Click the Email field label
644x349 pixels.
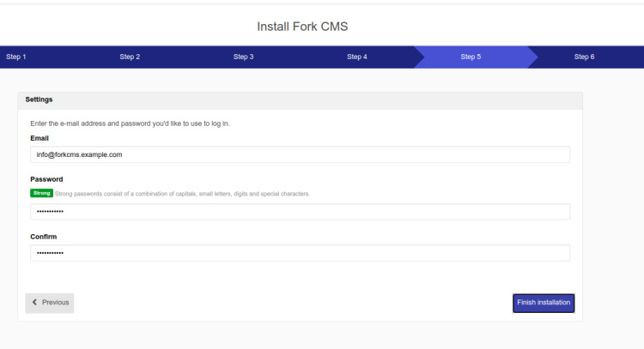click(39, 138)
